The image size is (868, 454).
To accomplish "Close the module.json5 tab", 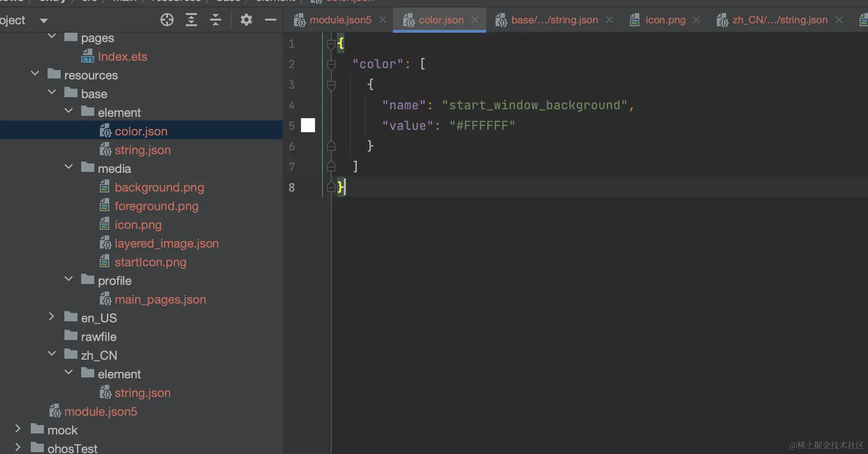I will pos(383,20).
